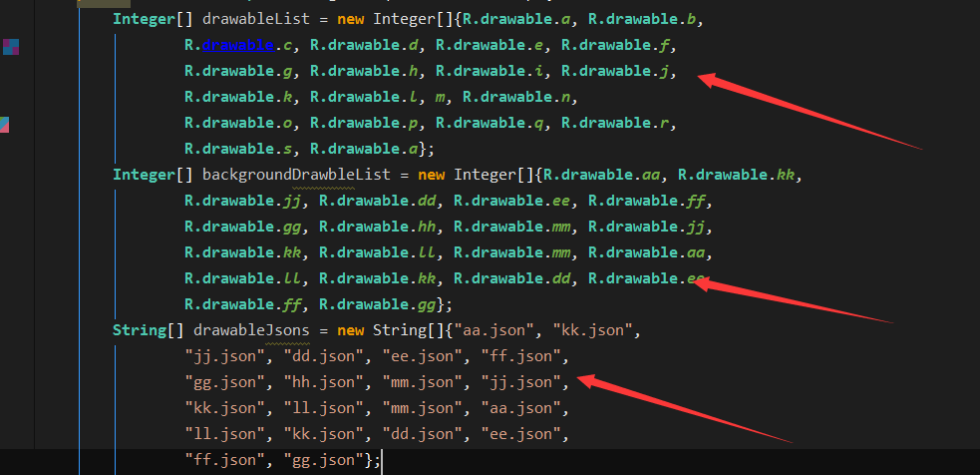Click the standalone 'm' identifier
980x475 pixels.
(x=441, y=98)
